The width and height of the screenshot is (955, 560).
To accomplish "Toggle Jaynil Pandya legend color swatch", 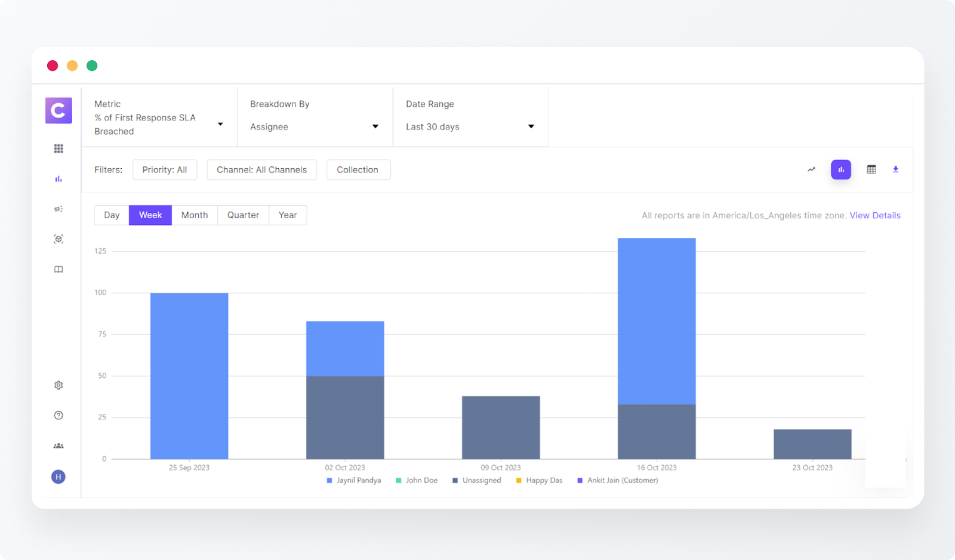I will [x=328, y=480].
